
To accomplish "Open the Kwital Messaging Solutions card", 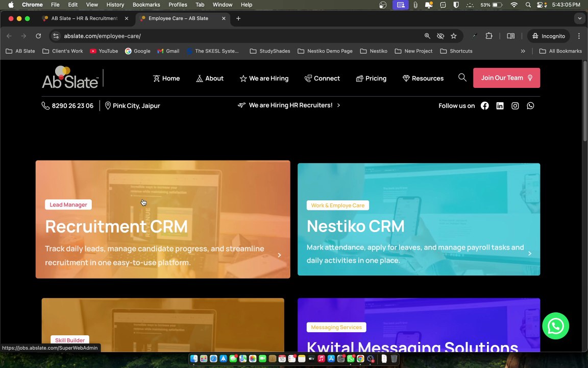I will pos(419,325).
